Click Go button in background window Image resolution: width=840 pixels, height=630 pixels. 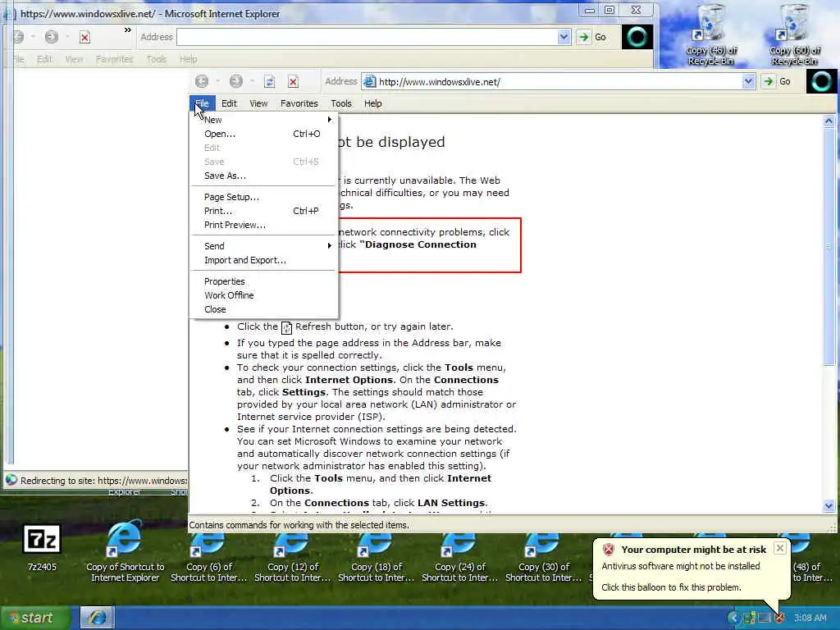point(593,37)
